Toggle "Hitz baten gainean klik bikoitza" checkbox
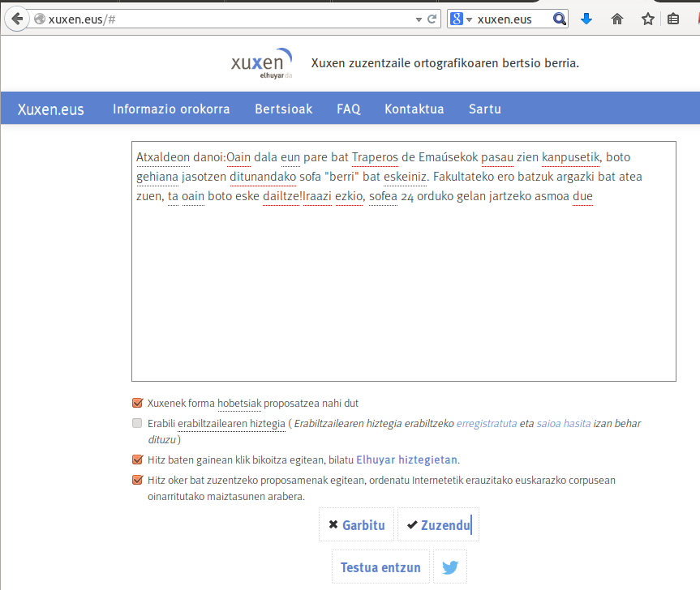The width and height of the screenshot is (700, 590). point(138,460)
